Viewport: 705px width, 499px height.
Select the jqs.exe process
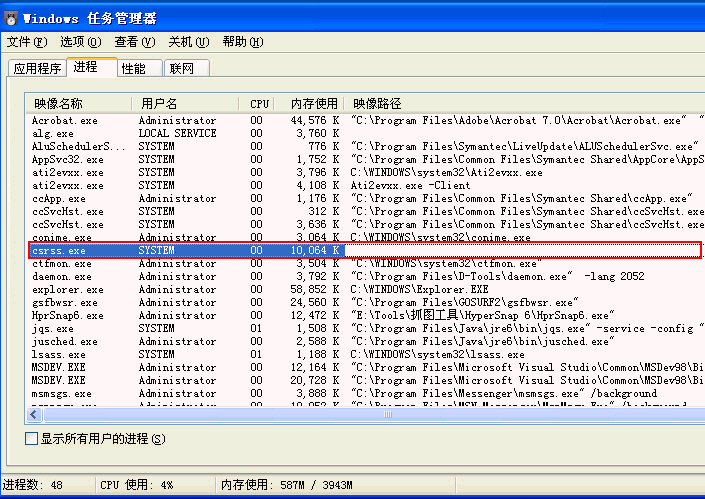366,329
